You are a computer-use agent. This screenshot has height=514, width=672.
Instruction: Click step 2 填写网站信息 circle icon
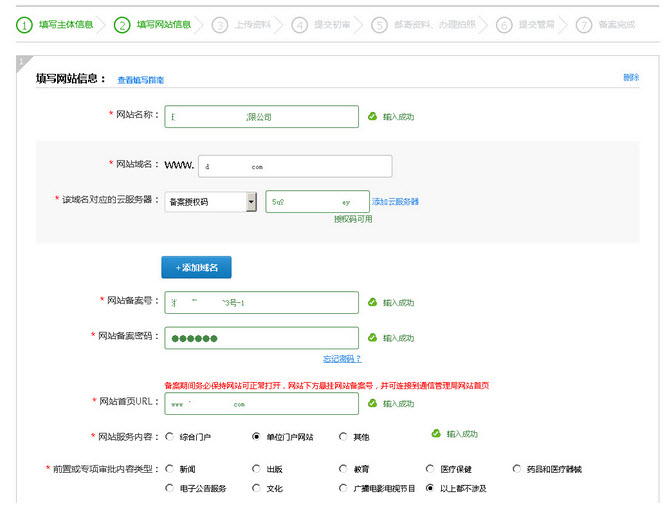[x=122, y=24]
